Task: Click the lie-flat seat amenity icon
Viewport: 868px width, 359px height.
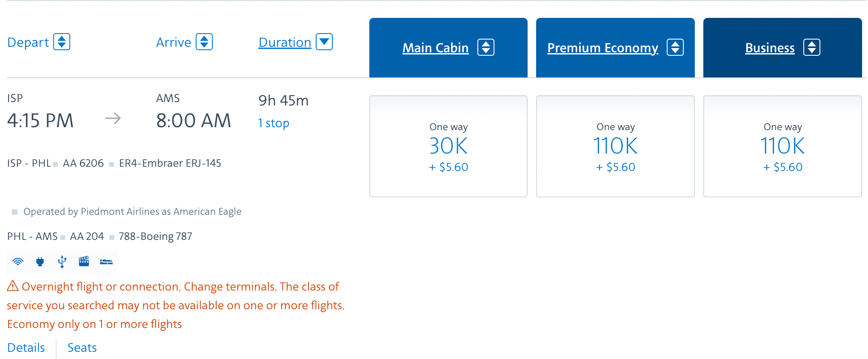Action: tap(106, 262)
